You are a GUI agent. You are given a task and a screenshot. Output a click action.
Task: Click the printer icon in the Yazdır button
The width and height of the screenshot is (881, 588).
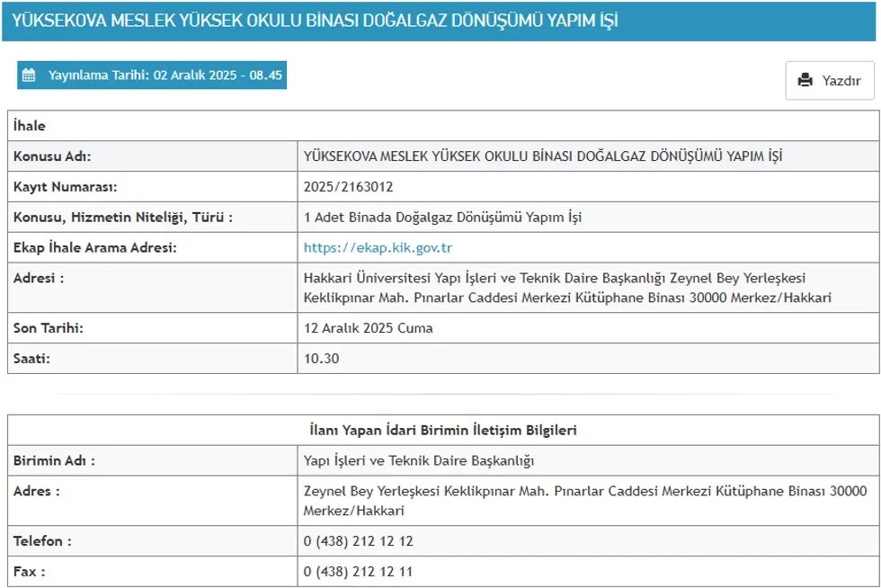806,80
